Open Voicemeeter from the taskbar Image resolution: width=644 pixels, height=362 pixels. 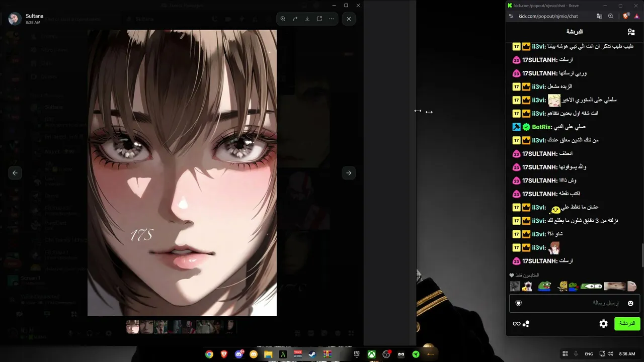[x=298, y=354]
